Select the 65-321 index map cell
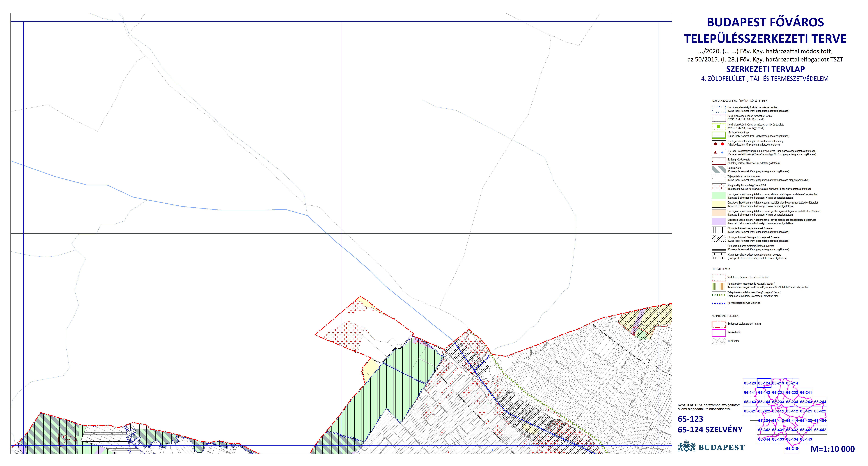The width and height of the screenshot is (868, 466). click(750, 411)
